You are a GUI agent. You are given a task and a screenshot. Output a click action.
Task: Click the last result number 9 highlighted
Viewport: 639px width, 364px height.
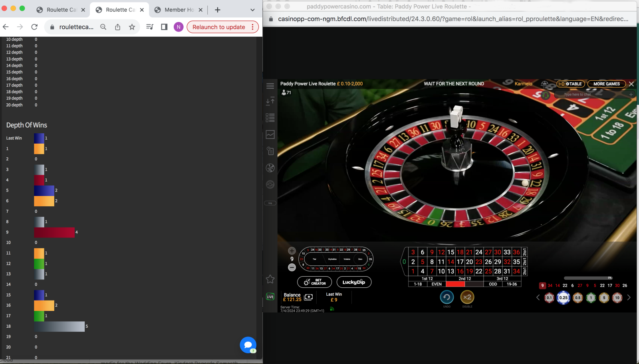tap(542, 285)
